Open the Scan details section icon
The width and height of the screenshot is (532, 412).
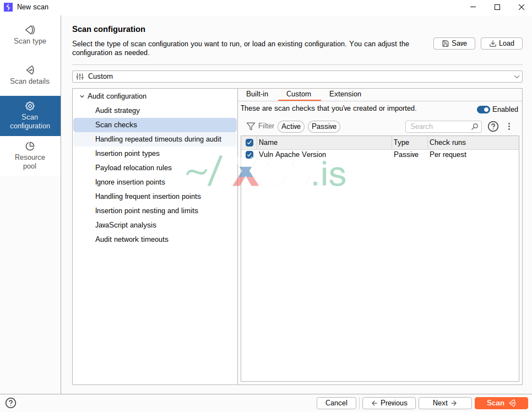coord(30,70)
